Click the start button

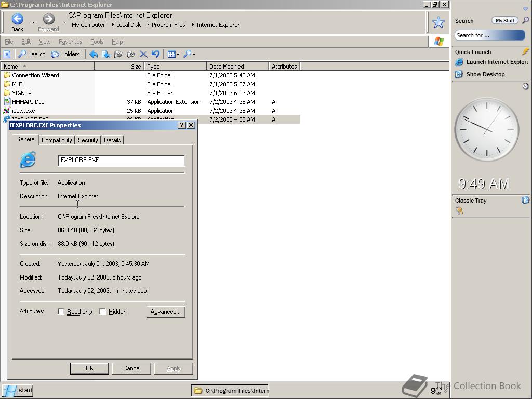[18, 390]
